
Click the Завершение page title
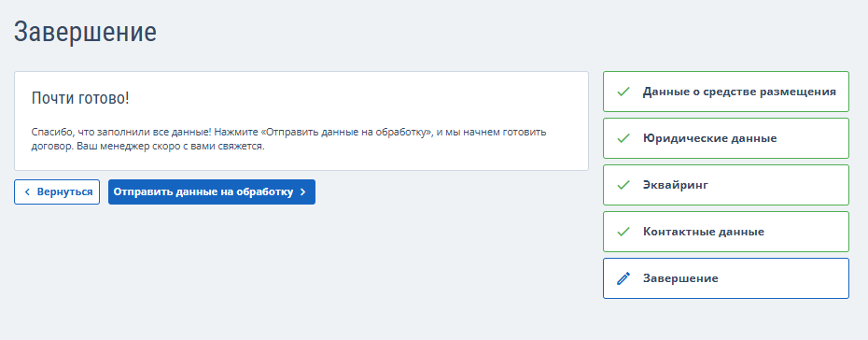[85, 32]
